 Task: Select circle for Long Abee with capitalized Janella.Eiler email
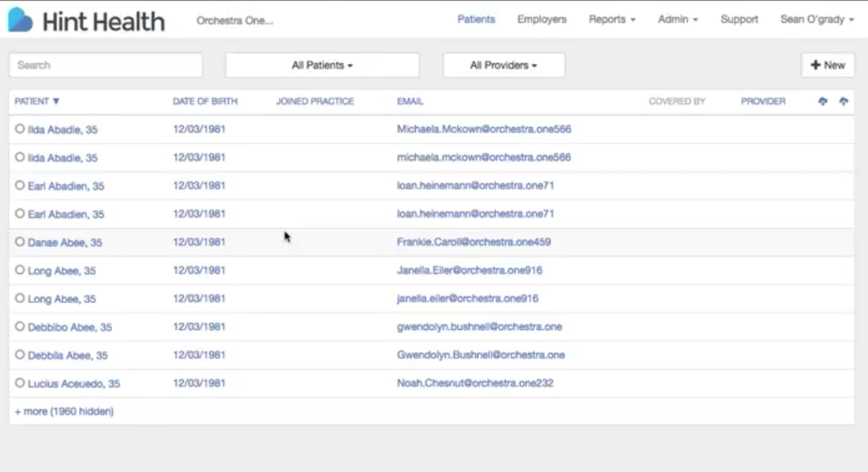[x=20, y=270]
